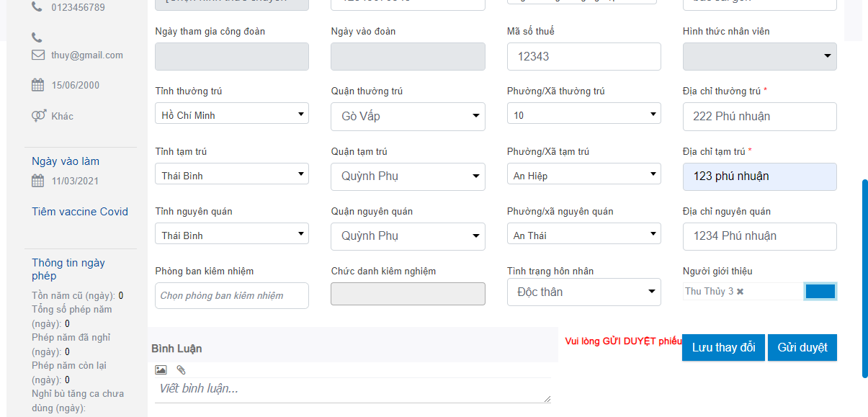Open Phường/xã nguyên quán dropdown showing An Thái
The width and height of the screenshot is (868, 417).
click(583, 234)
